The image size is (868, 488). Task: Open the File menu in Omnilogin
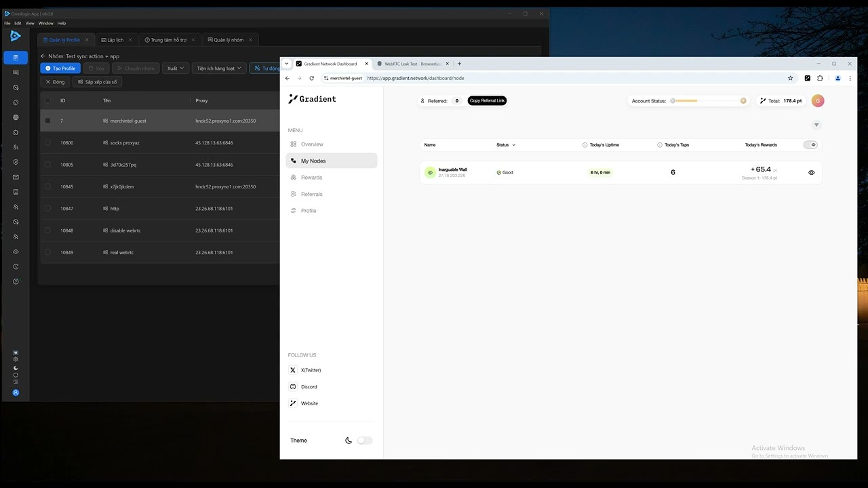(x=7, y=23)
